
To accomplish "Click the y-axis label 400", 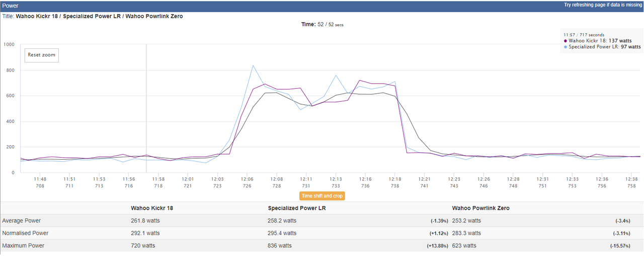I will (10, 121).
